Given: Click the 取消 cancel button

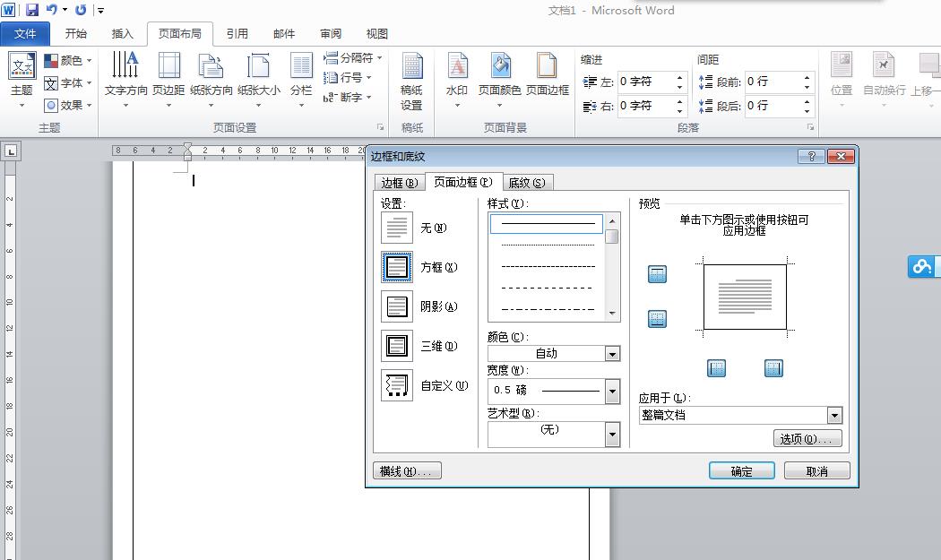Looking at the screenshot, I should pyautogui.click(x=816, y=471).
